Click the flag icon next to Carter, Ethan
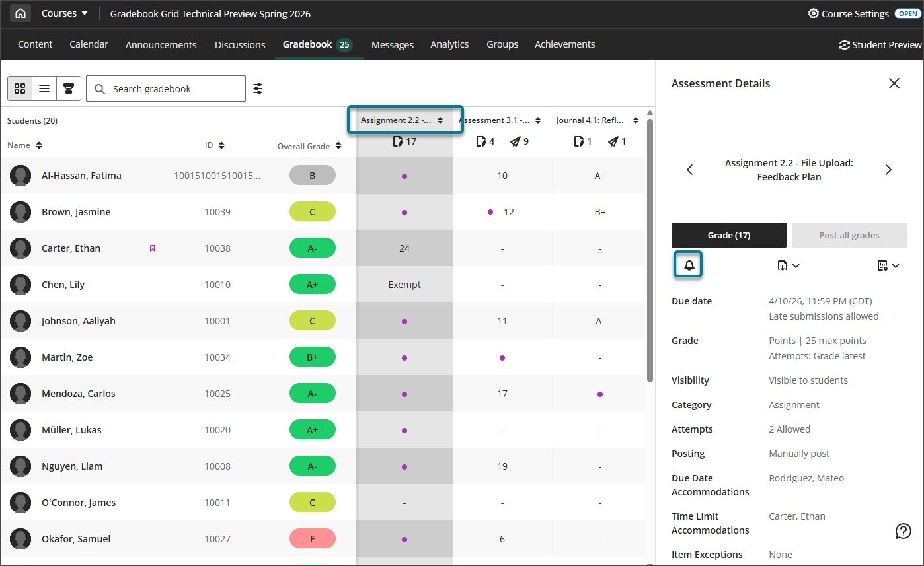Screen dimensions: 924x566 (x=153, y=248)
